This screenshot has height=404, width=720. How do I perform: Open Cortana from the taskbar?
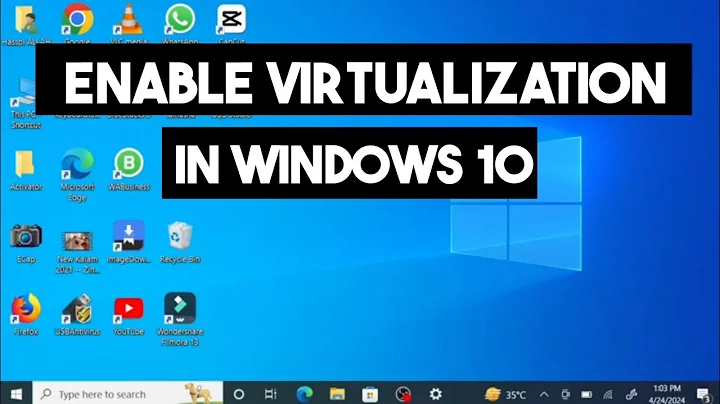tap(239, 394)
